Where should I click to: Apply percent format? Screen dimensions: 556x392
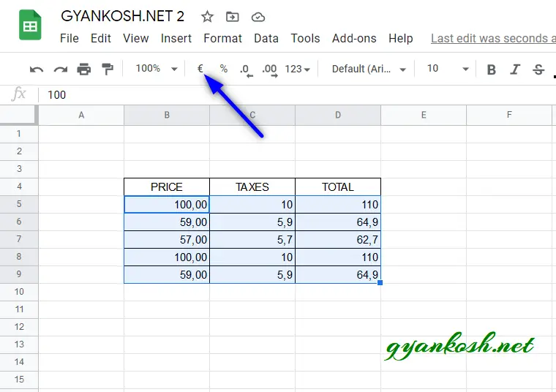pos(223,69)
